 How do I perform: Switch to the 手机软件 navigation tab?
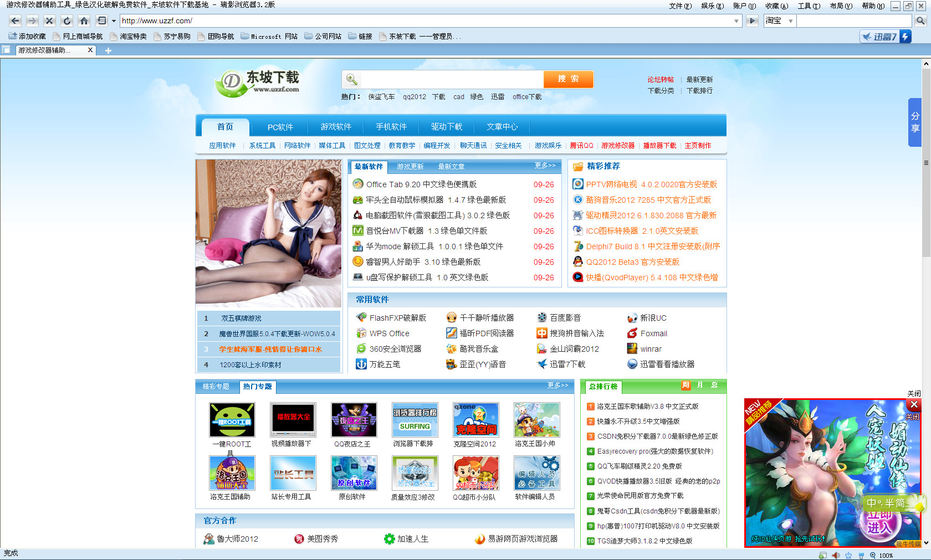click(391, 127)
